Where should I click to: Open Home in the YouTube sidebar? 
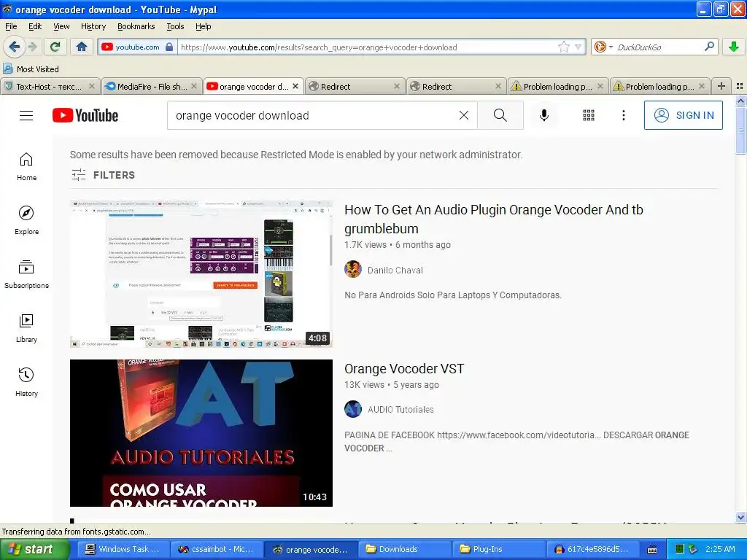[26, 167]
